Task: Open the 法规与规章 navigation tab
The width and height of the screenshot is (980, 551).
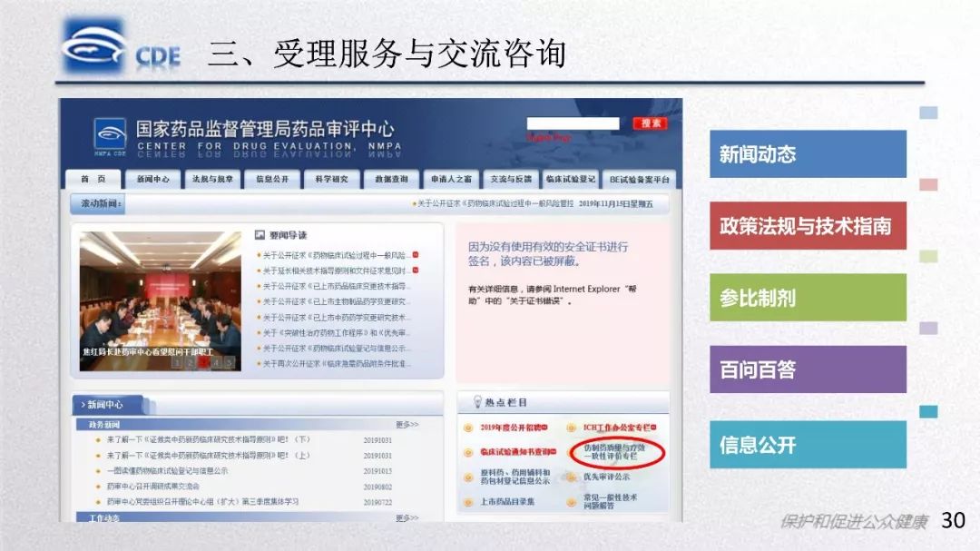Action: 212,179
